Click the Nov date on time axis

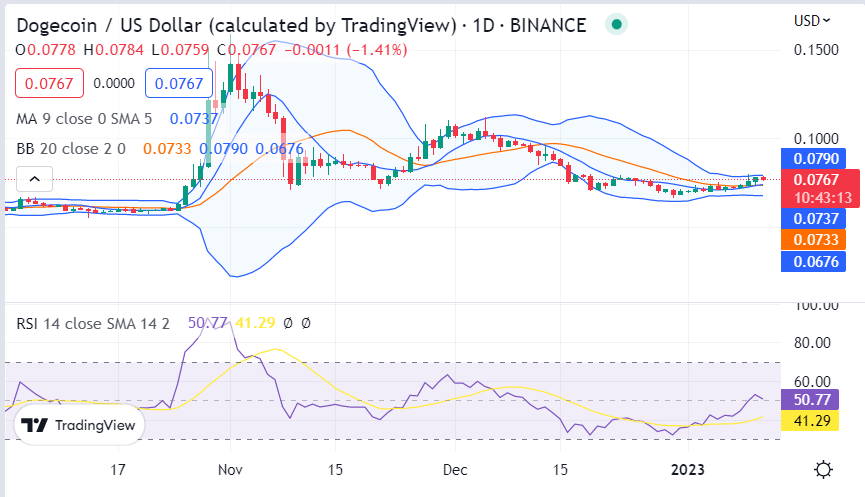[230, 470]
